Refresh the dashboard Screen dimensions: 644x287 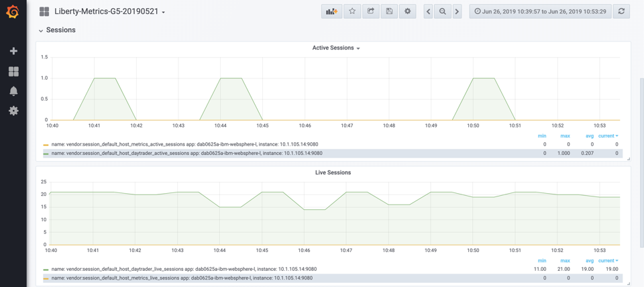tap(621, 11)
